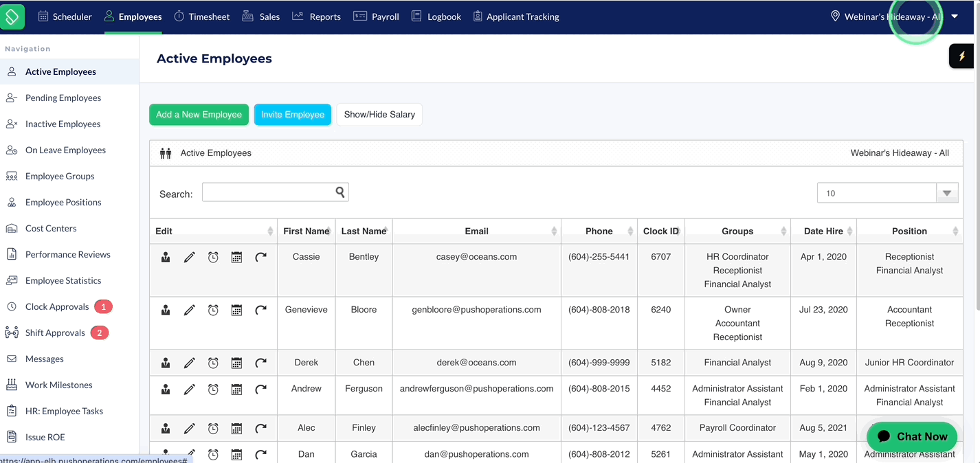980x463 pixels.
Task: Open the Webinar's Hideaway location dropdown
Action: tap(893, 16)
